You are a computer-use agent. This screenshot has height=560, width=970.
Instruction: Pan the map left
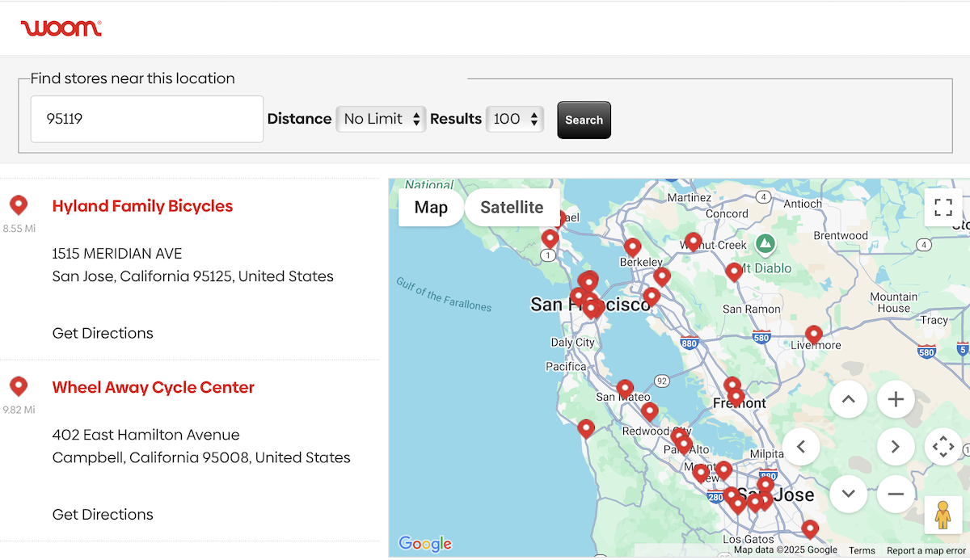[x=801, y=446]
